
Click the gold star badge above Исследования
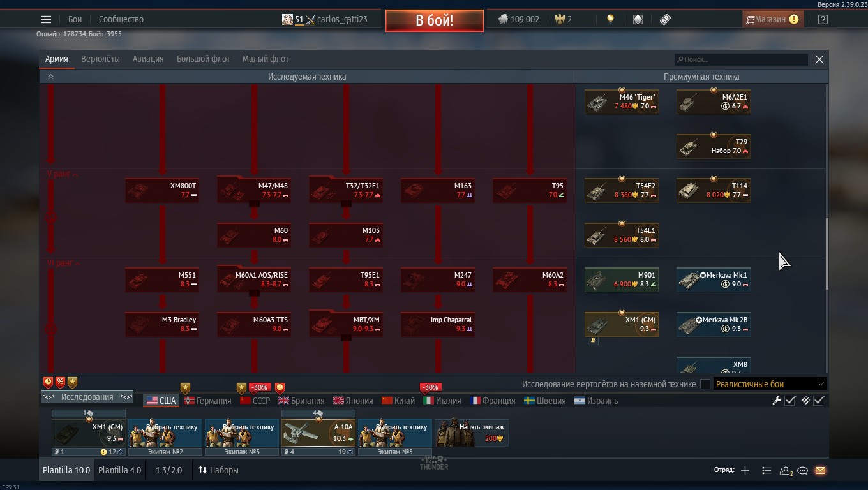(72, 382)
